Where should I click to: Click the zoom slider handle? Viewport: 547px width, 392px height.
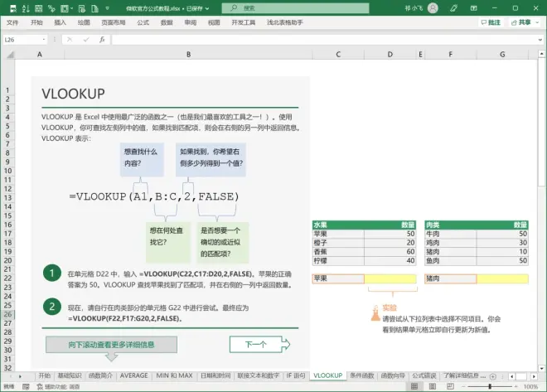click(490, 386)
